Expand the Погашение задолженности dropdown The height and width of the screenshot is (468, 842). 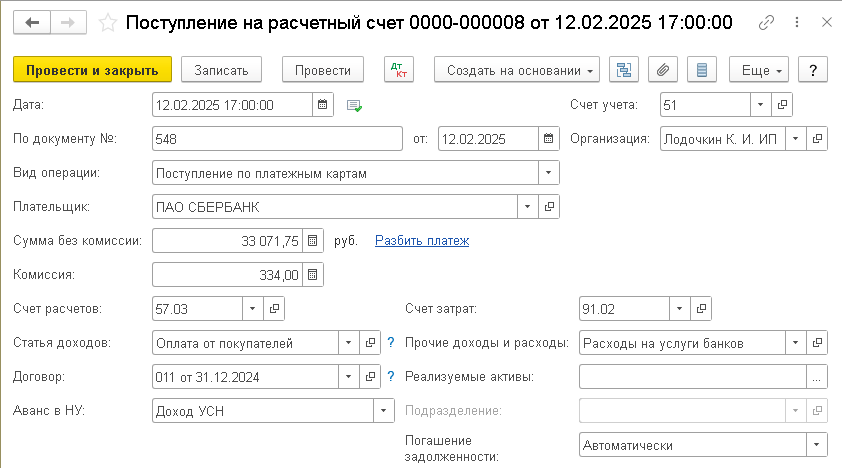[x=817, y=445]
